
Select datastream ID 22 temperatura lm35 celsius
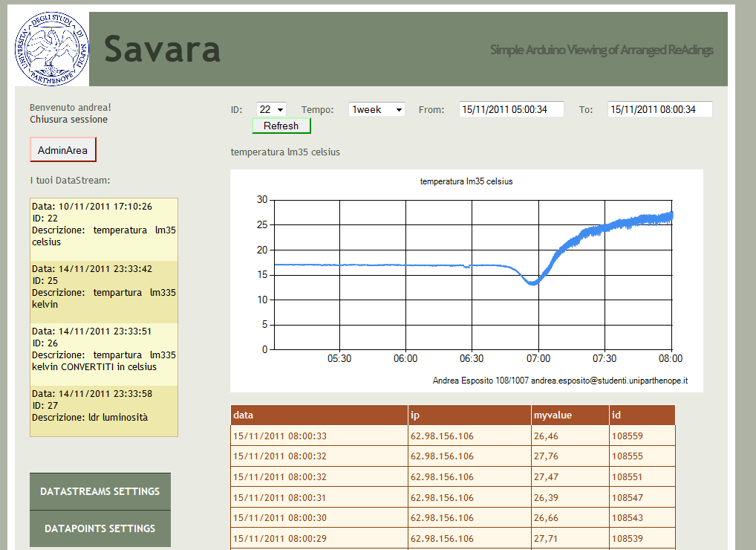point(104,224)
